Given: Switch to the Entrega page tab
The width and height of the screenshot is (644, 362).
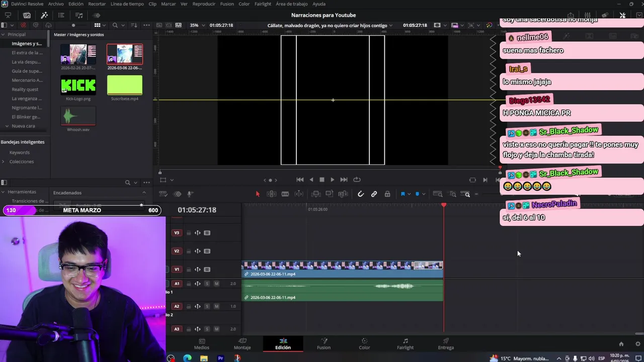Looking at the screenshot, I should click(x=446, y=344).
